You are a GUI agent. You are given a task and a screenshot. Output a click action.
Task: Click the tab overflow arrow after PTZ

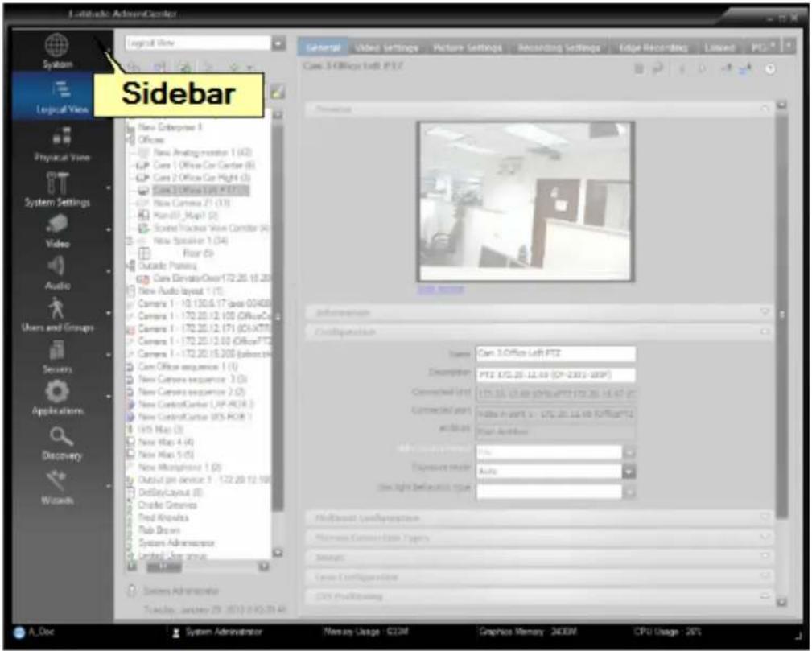tap(789, 46)
